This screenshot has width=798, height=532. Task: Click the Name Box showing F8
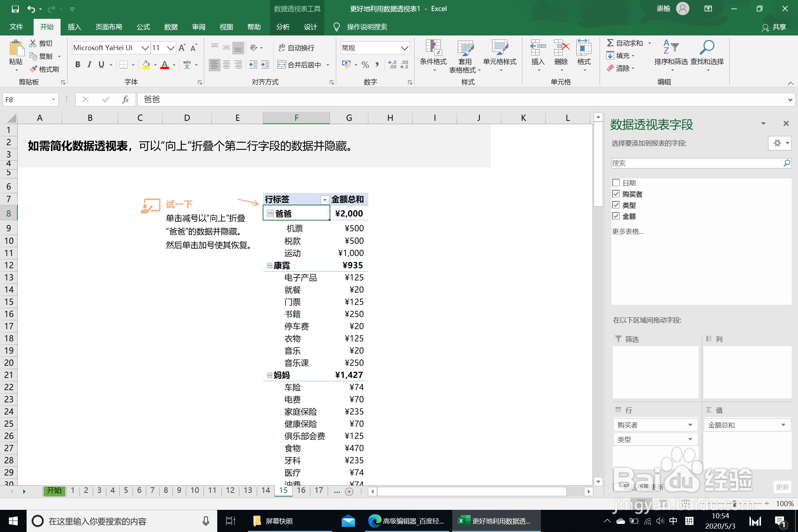point(30,99)
